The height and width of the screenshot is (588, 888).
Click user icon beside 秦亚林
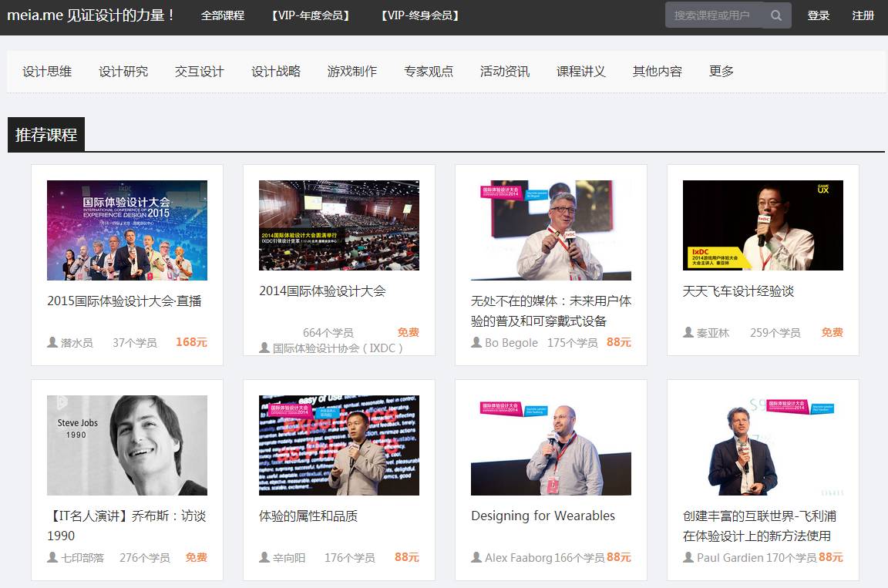point(688,332)
